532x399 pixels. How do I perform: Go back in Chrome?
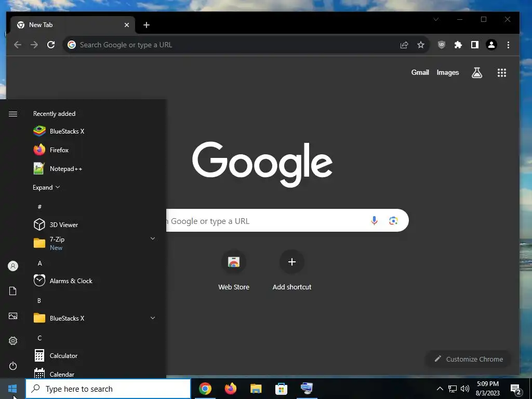point(18,45)
